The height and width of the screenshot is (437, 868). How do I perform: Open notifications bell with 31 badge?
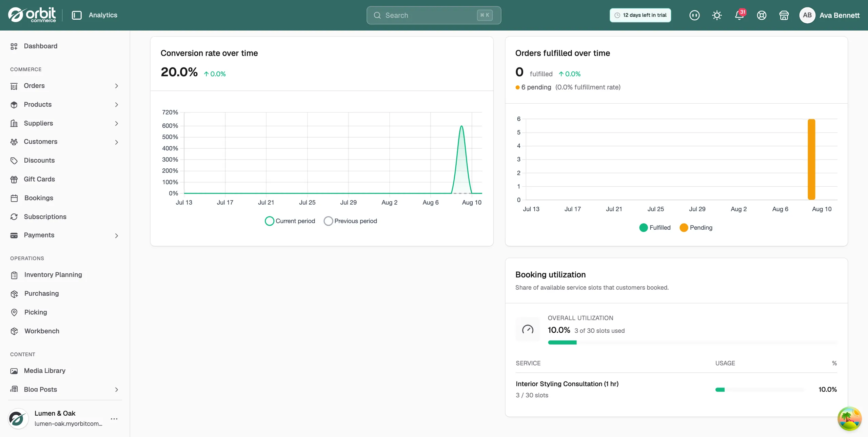pos(739,15)
